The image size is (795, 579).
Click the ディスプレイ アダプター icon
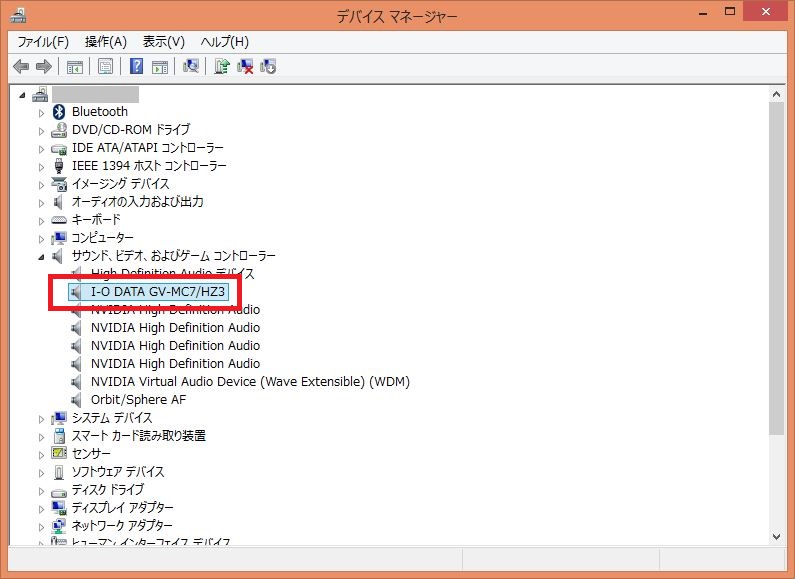tap(59, 508)
